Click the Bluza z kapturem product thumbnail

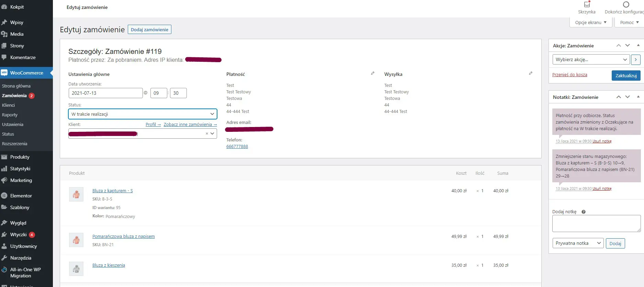76,194
